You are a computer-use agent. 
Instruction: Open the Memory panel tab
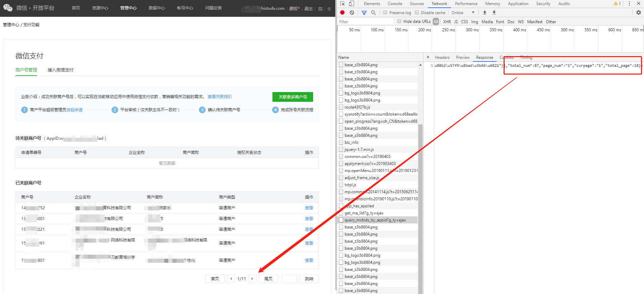pyautogui.click(x=492, y=4)
